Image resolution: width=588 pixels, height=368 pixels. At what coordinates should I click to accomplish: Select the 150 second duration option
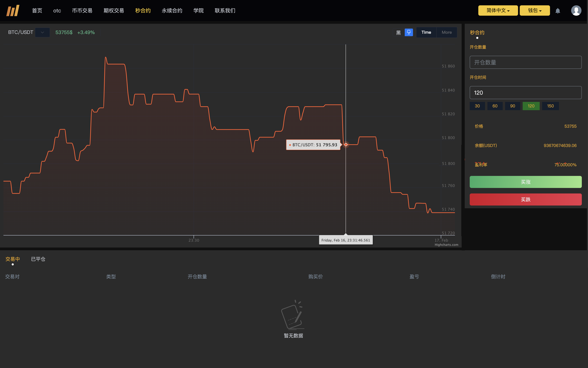tap(550, 106)
